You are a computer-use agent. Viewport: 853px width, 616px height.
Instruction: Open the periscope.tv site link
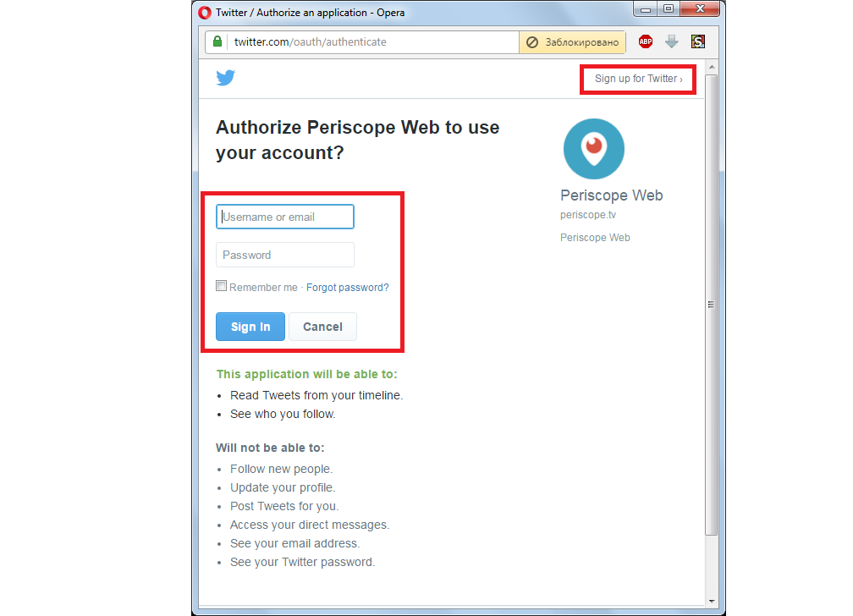click(588, 215)
